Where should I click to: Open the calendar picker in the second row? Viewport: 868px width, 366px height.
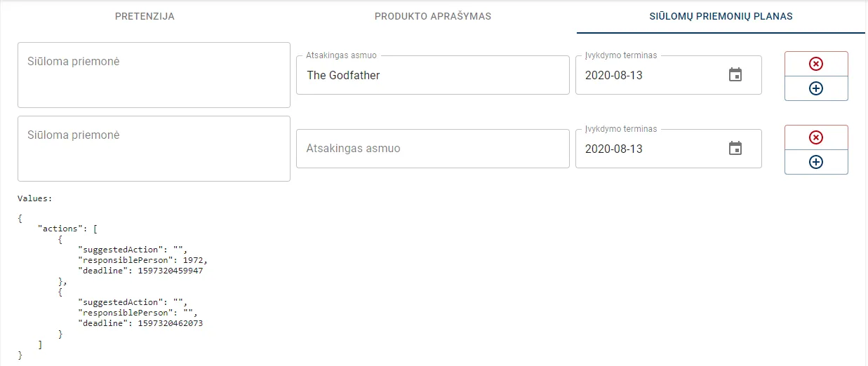point(735,149)
